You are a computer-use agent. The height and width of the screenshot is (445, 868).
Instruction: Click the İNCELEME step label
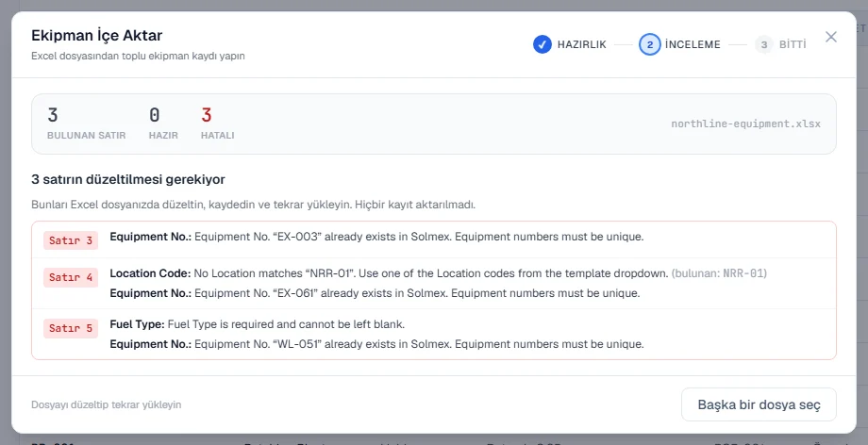click(693, 44)
